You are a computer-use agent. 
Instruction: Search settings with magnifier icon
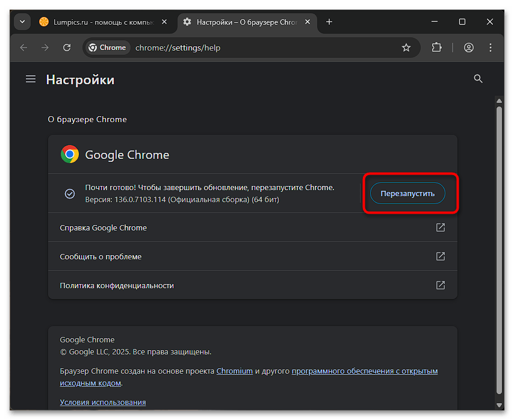coord(478,79)
